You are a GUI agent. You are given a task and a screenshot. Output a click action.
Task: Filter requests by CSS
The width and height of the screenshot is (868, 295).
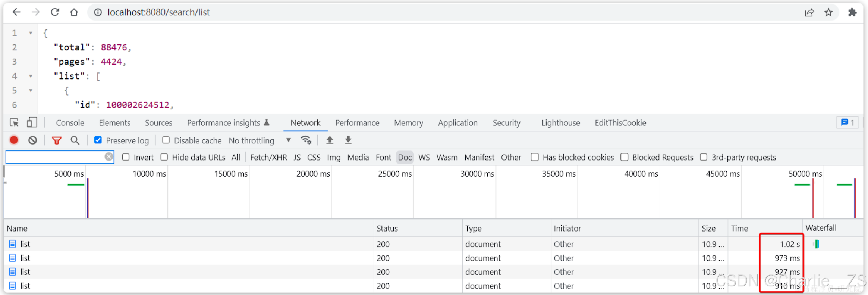314,158
